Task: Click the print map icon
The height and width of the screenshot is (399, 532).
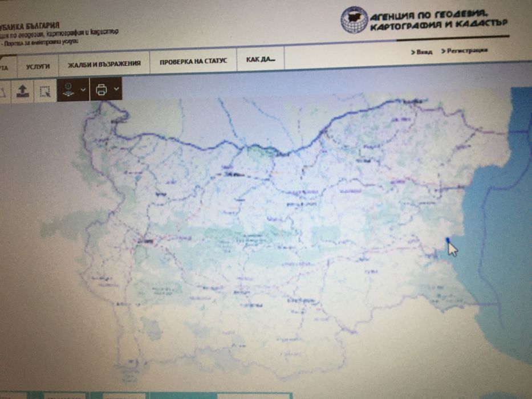Action: 101,89
